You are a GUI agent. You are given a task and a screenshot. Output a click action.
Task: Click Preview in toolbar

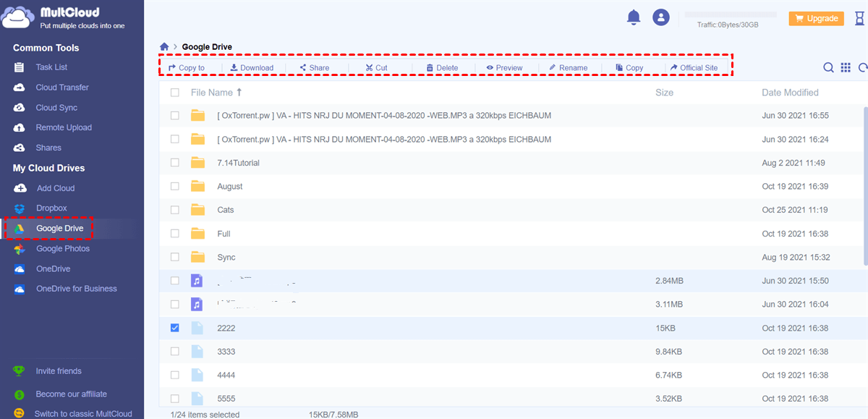504,68
